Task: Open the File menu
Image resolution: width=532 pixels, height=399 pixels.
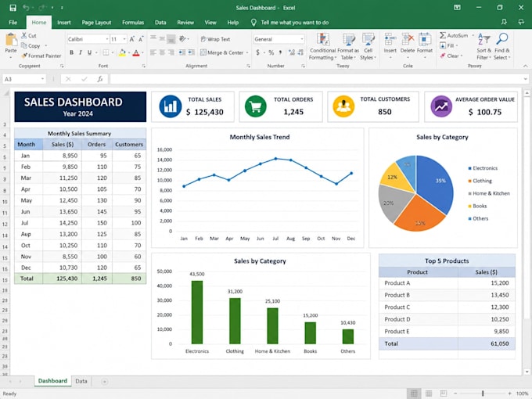Action: [x=13, y=23]
